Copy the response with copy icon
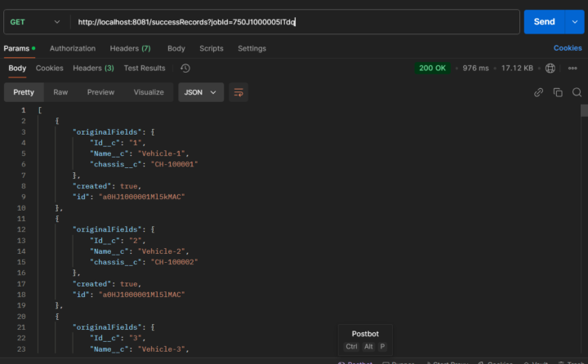 pos(558,92)
